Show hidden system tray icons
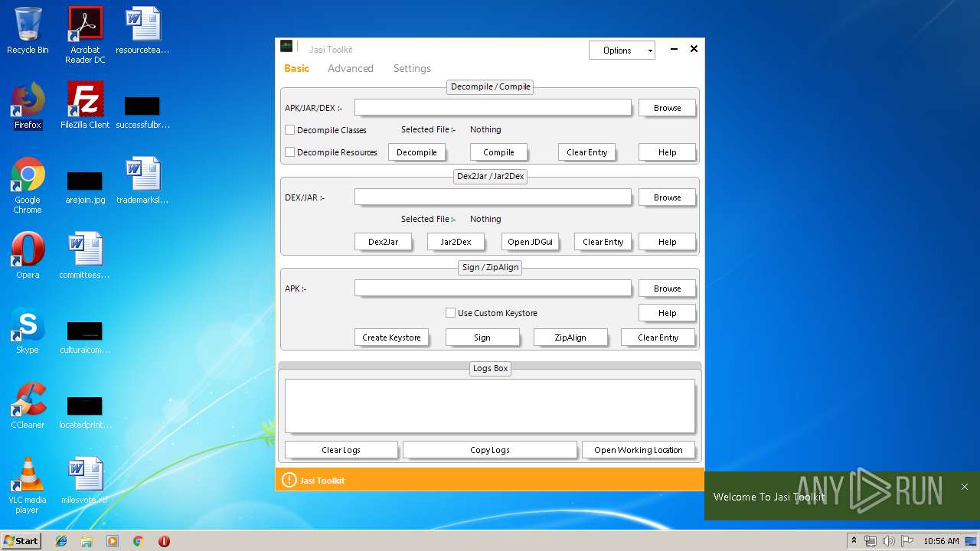This screenshot has height=551, width=980. click(x=854, y=541)
